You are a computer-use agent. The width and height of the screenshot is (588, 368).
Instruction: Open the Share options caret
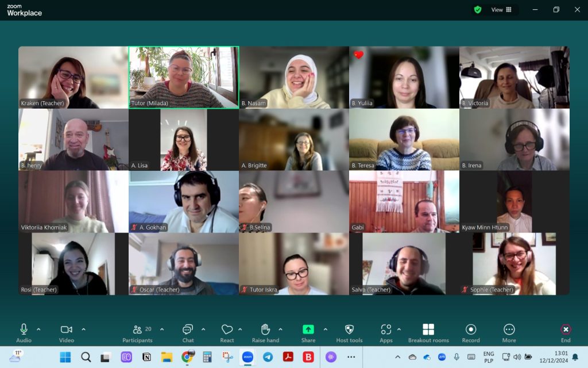click(x=326, y=329)
